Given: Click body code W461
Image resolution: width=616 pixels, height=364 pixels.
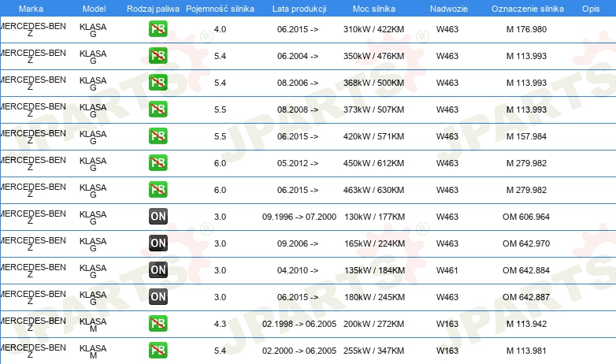Looking at the screenshot, I should pos(447,270).
